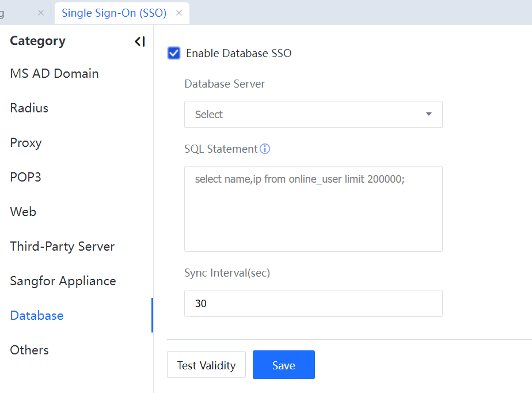Close the Single Sign-On (SSO) tab
This screenshot has width=532, height=393.
[179, 13]
